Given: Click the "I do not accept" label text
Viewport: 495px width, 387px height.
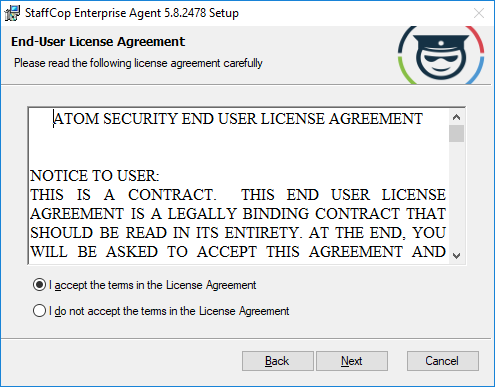Looking at the screenshot, I should [169, 311].
